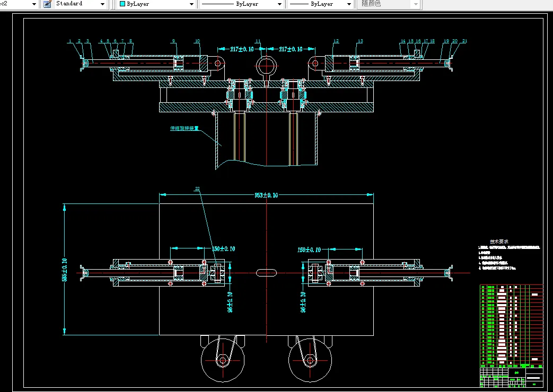
Task: Click the dimension style icon beside Standard
Action: click(x=47, y=4)
